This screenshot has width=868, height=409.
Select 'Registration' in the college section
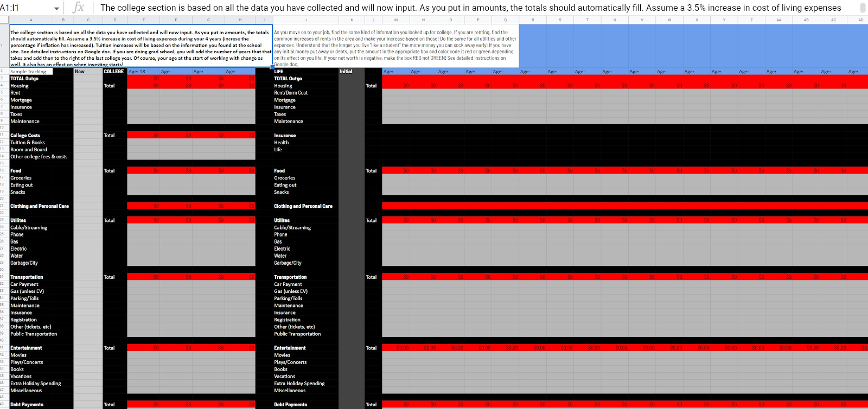point(24,320)
